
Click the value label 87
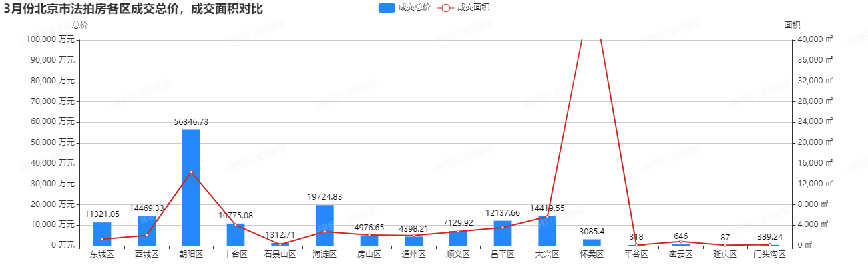pyautogui.click(x=725, y=238)
